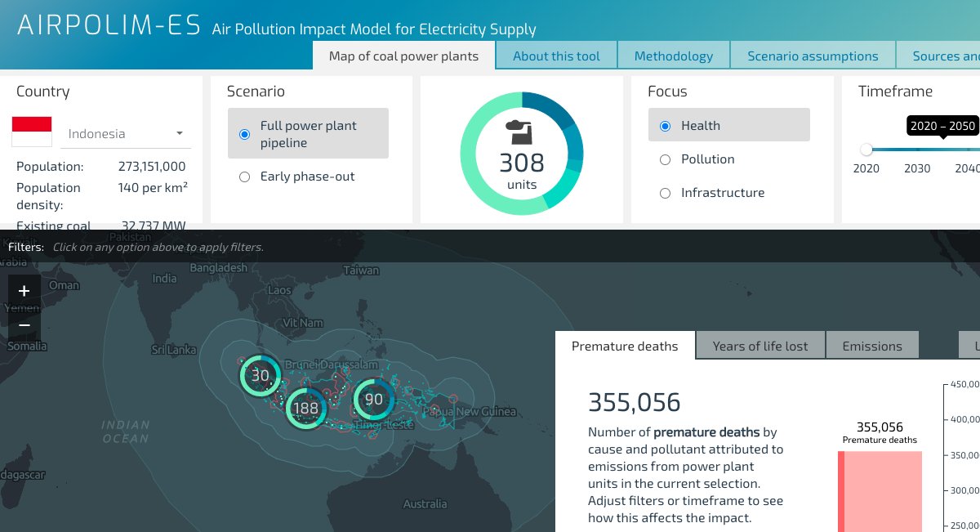Select Health focus option

pyautogui.click(x=729, y=125)
